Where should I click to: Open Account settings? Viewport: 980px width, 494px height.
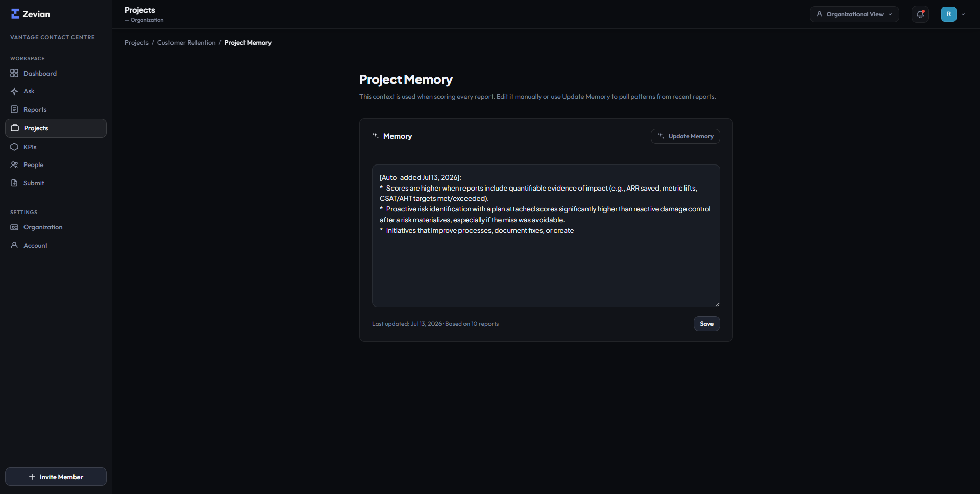click(x=56, y=245)
